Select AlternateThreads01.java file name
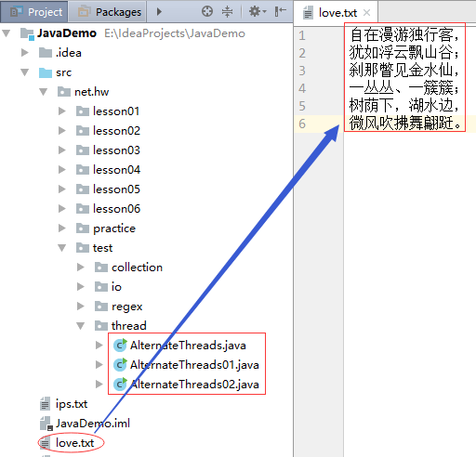 [x=194, y=365]
